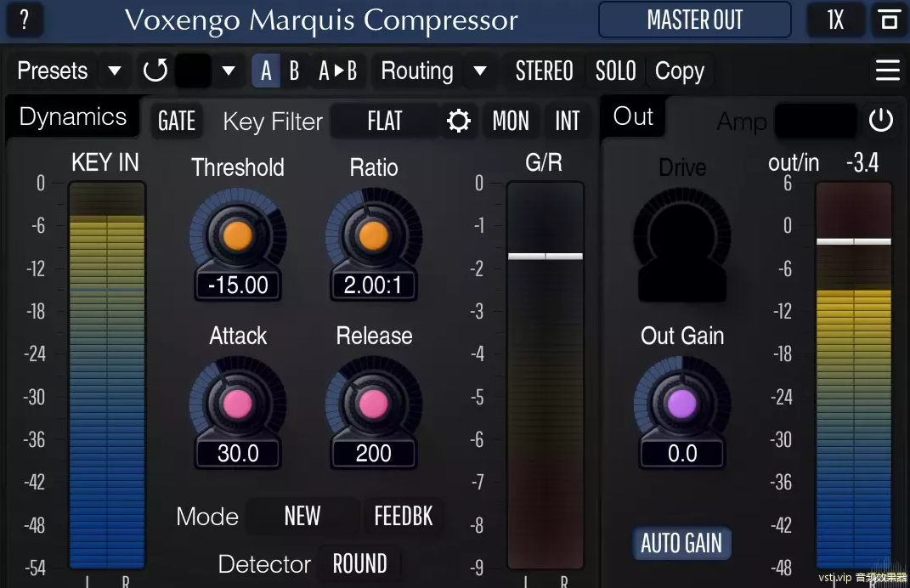
Task: Open the Routing dropdown arrow
Action: [479, 71]
